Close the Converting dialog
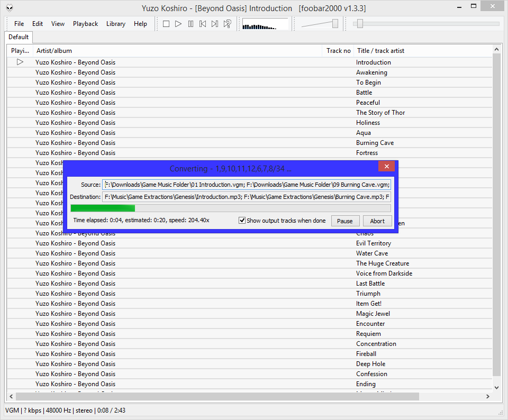The image size is (508, 420). [386, 167]
